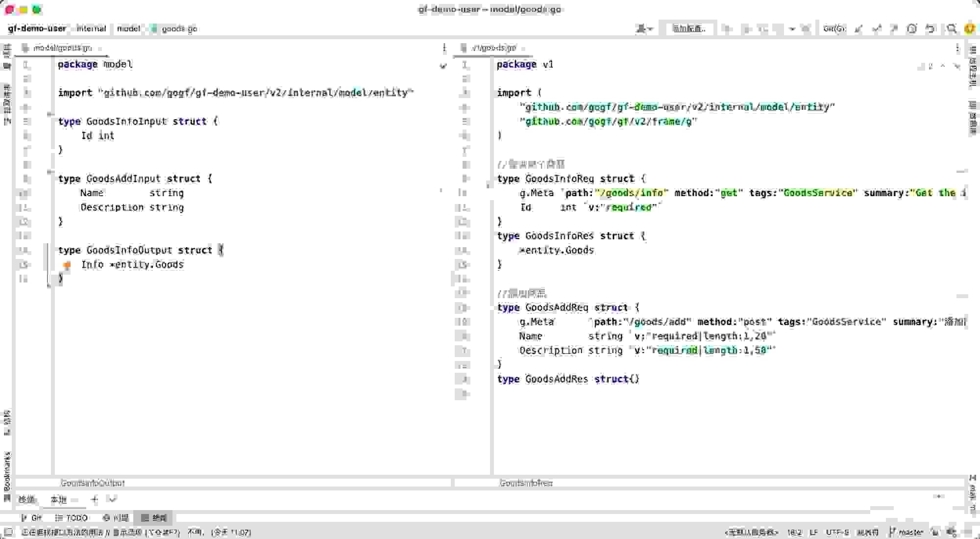
Task: Open the user account dropdown in toolbar
Action: 644,29
